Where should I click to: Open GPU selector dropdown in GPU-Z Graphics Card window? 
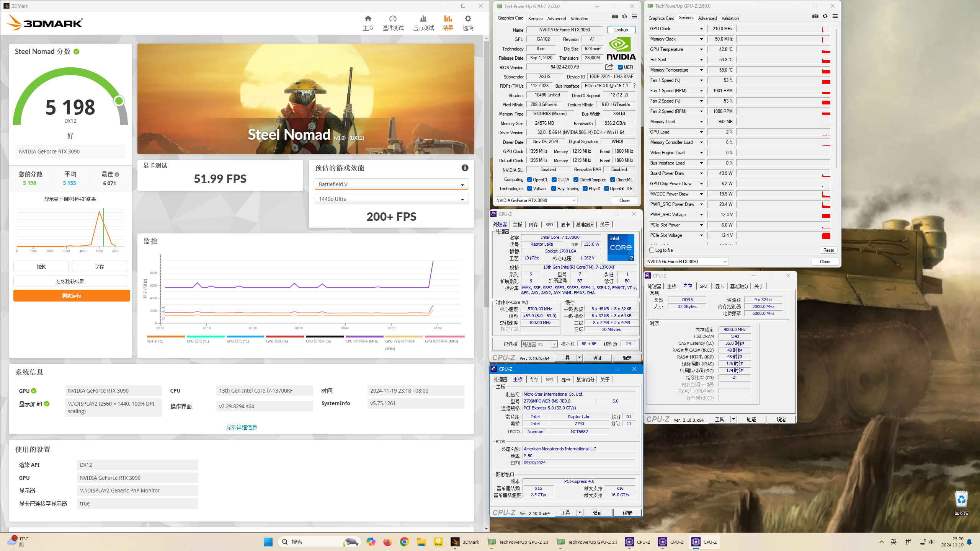click(536, 201)
